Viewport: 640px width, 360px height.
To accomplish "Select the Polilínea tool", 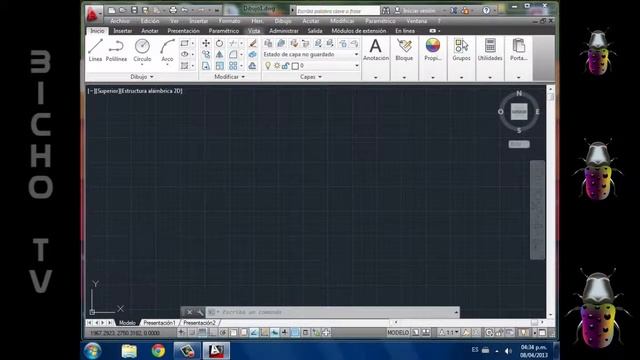I will point(116,50).
